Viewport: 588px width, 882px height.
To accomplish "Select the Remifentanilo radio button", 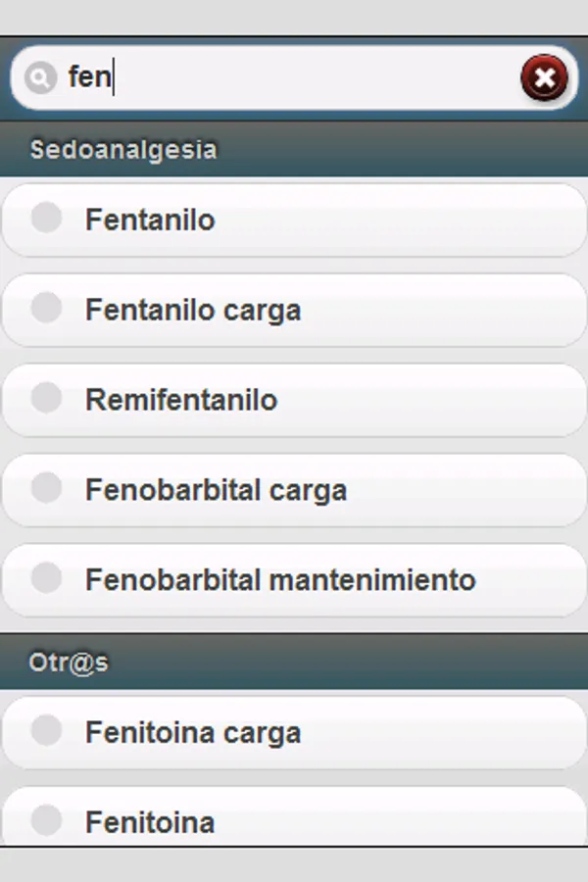I will [x=46, y=398].
